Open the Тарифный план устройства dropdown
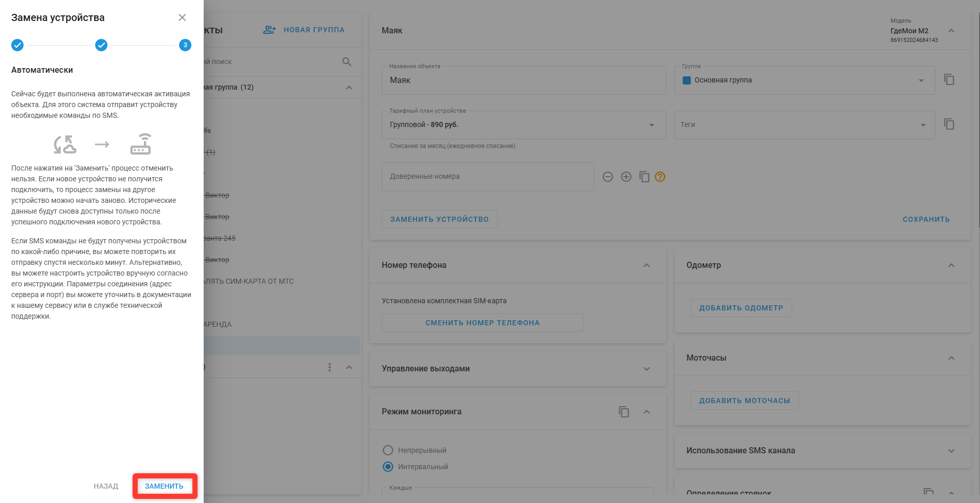980x503 pixels. click(x=524, y=125)
